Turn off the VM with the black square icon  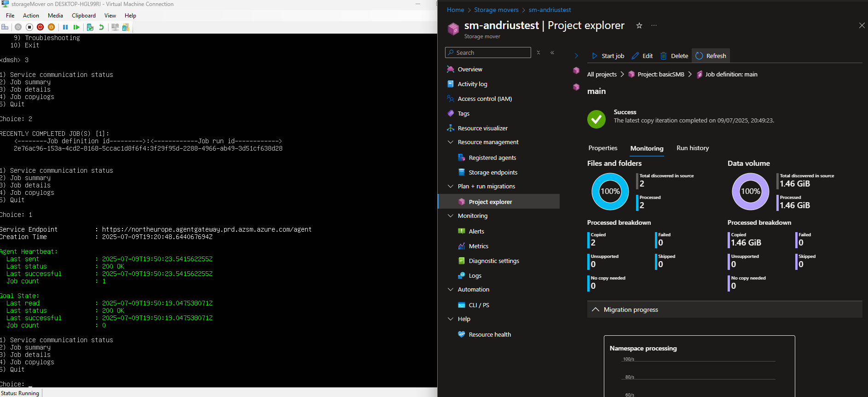[x=29, y=27]
